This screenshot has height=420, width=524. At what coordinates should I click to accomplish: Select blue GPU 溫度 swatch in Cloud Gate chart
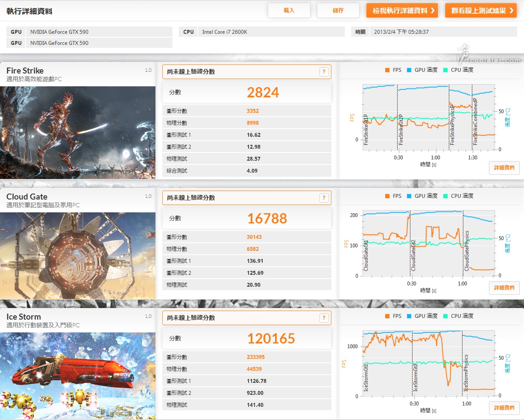[x=409, y=196]
